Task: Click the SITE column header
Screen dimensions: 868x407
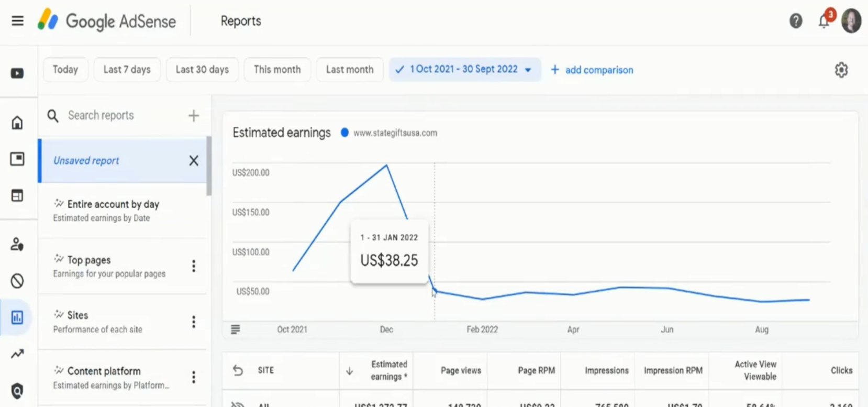Action: coord(266,370)
